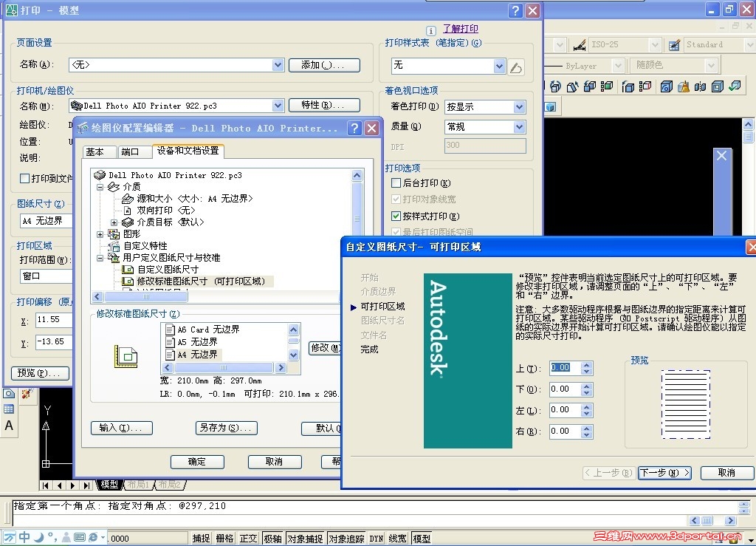
Task: Click the explode icon in modify toolbar
Action: [x=27, y=394]
